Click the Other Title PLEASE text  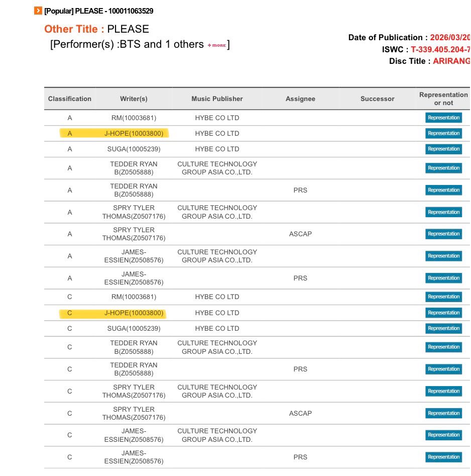(x=97, y=29)
